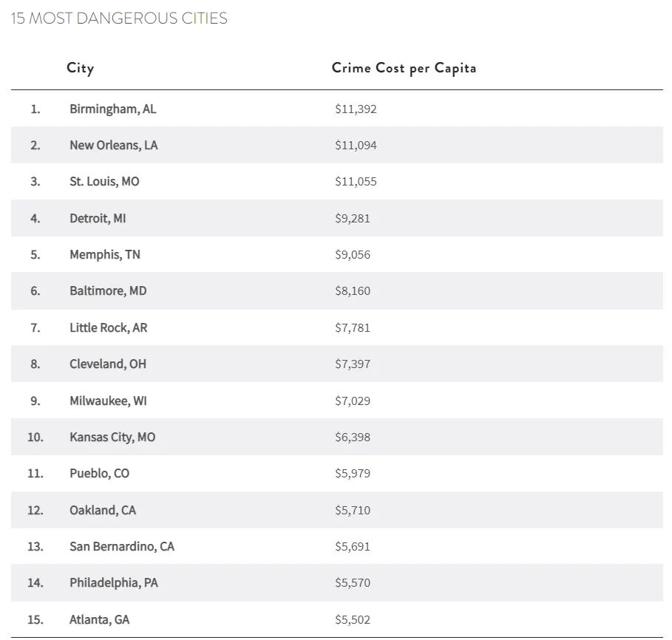The image size is (672, 640).
Task: Click Baltimore, MD in the list
Action: 108,290
